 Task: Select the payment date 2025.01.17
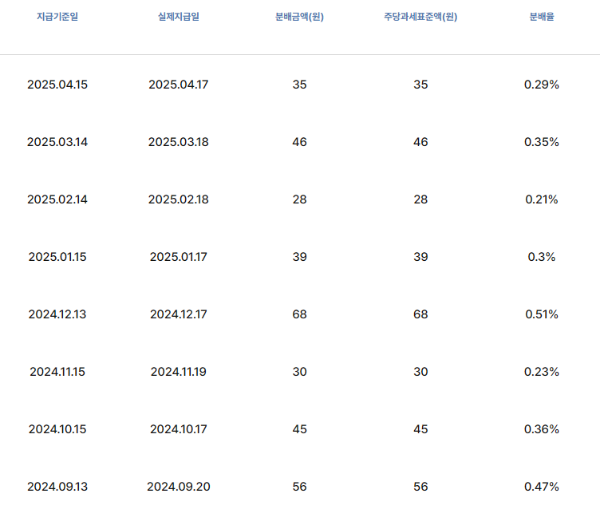(179, 257)
